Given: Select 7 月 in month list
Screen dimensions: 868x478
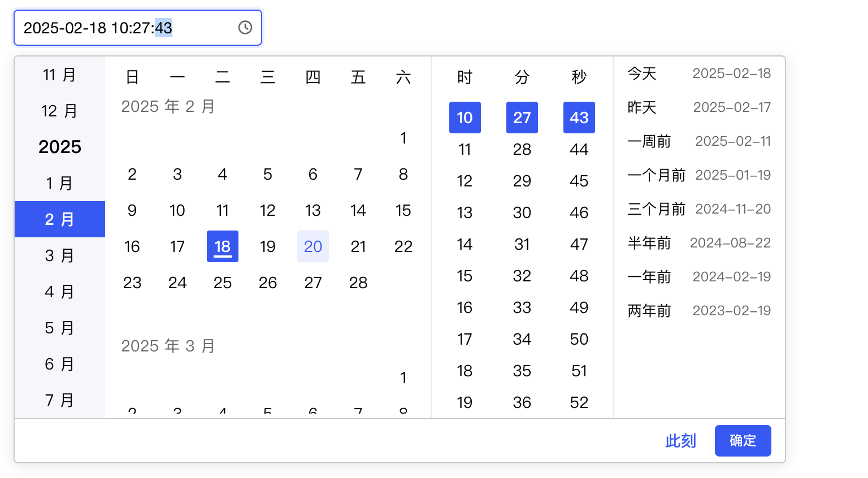Looking at the screenshot, I should (x=60, y=400).
